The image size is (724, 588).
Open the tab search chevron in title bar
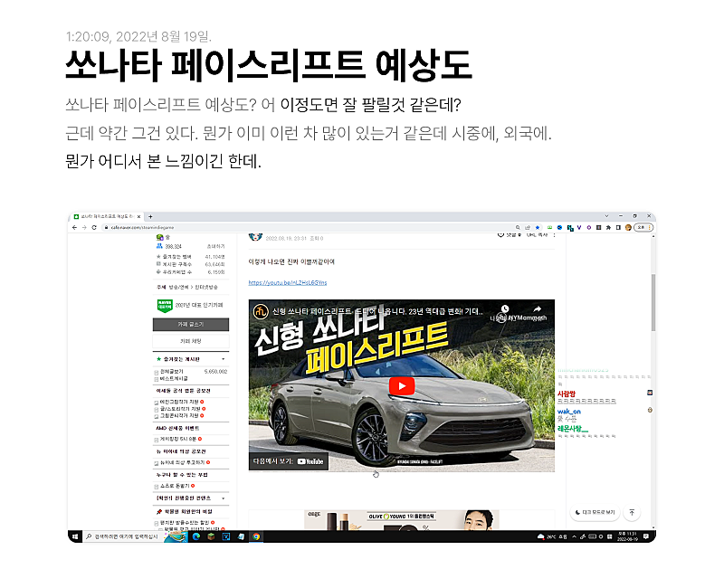coord(606,216)
